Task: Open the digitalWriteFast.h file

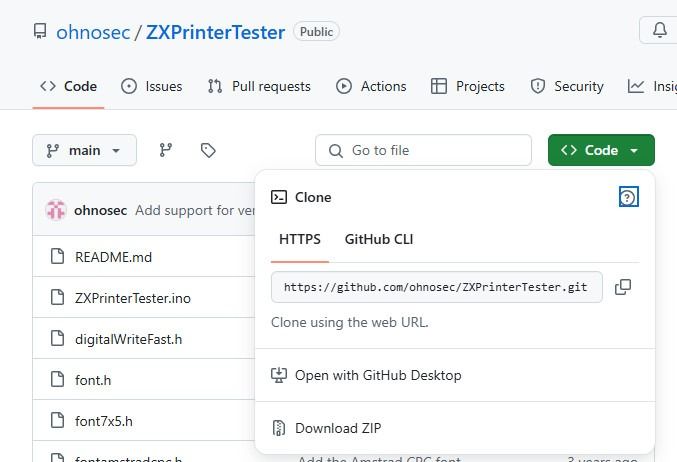Action: 129,339
